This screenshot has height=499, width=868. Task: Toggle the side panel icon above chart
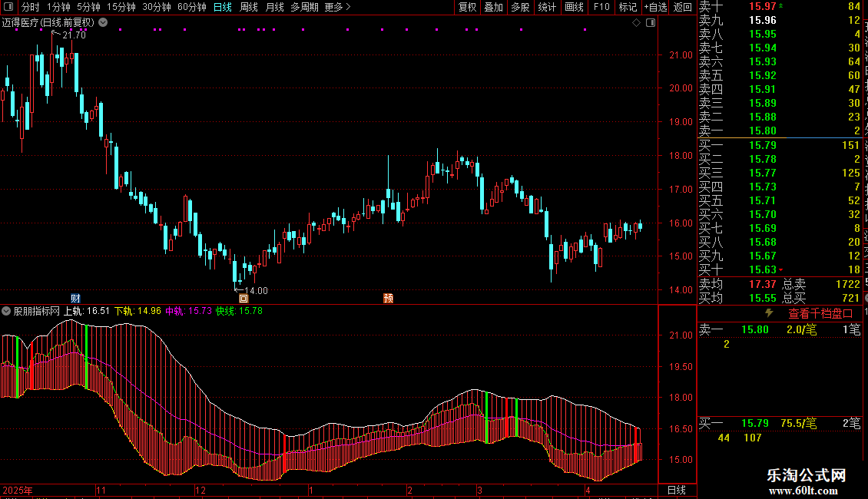tap(651, 23)
